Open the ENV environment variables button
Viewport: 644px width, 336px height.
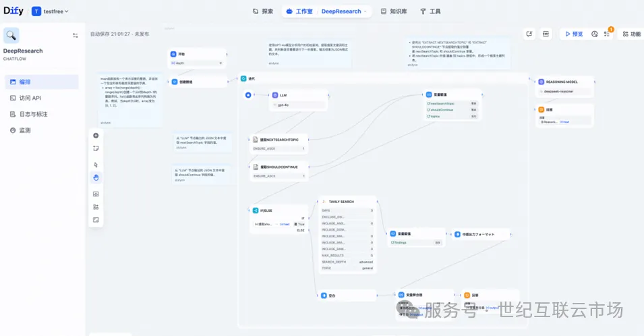[546, 34]
